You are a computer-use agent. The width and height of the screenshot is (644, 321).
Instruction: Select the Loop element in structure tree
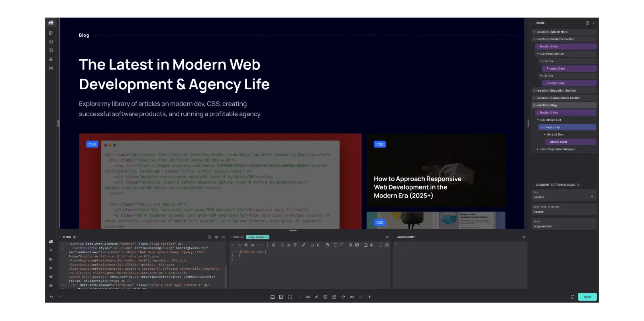click(x=552, y=127)
